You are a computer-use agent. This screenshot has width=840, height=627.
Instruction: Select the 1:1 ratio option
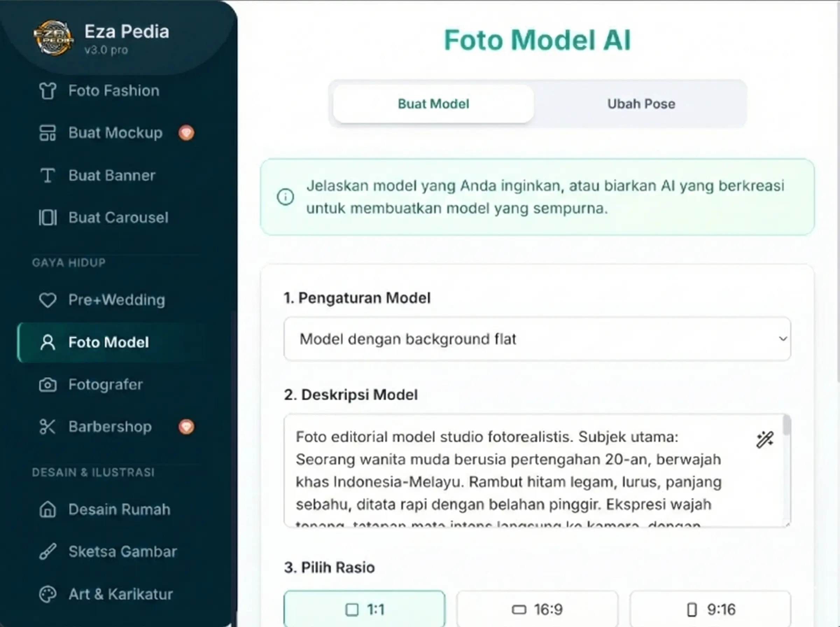[364, 610]
